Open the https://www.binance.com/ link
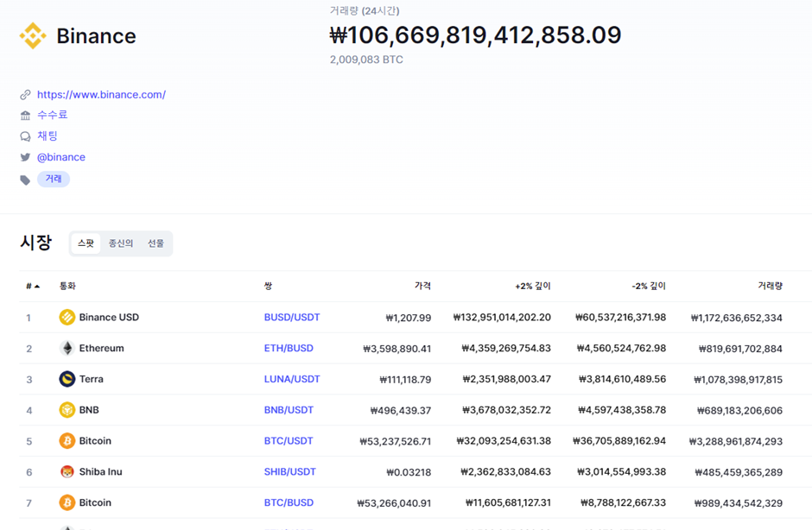This screenshot has width=812, height=530. pyautogui.click(x=101, y=95)
